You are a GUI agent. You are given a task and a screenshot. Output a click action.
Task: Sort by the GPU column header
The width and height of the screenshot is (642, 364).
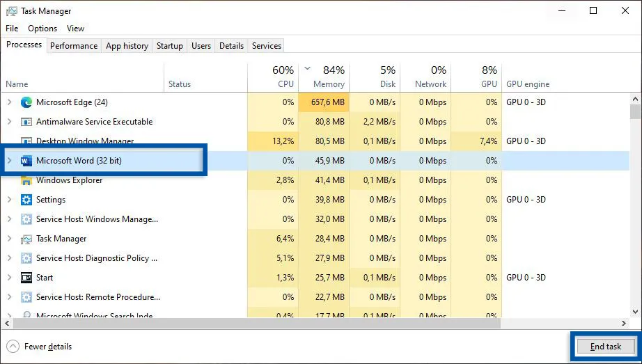[x=476, y=77]
